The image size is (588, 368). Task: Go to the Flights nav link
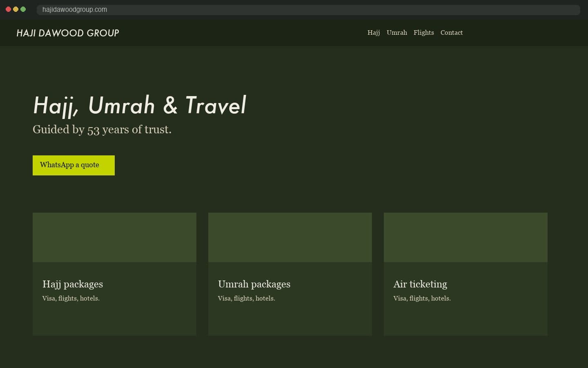click(423, 33)
